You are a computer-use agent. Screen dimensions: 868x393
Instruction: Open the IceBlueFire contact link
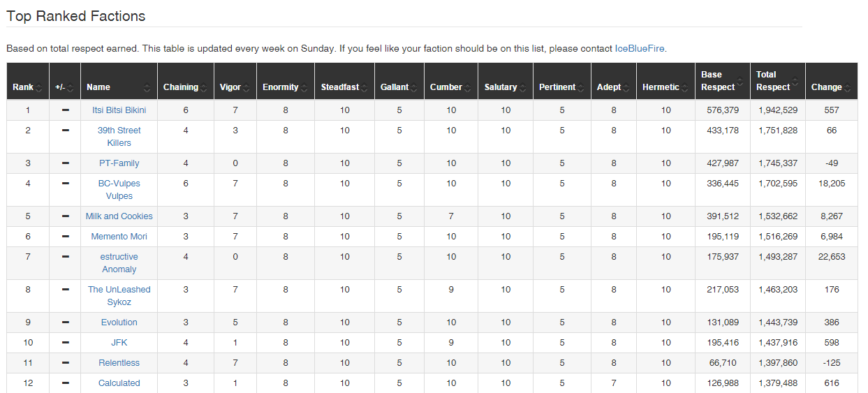coord(640,49)
